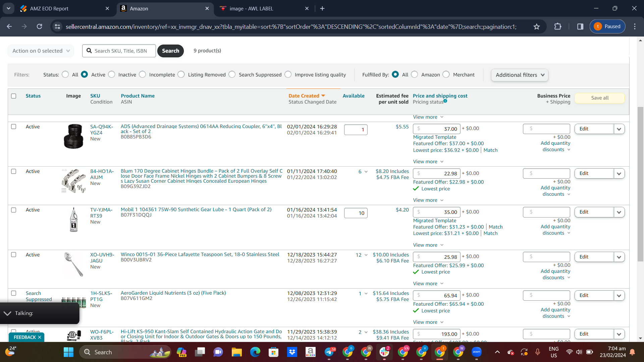Click the 37.00 price field for ADS Coupler

point(437,129)
